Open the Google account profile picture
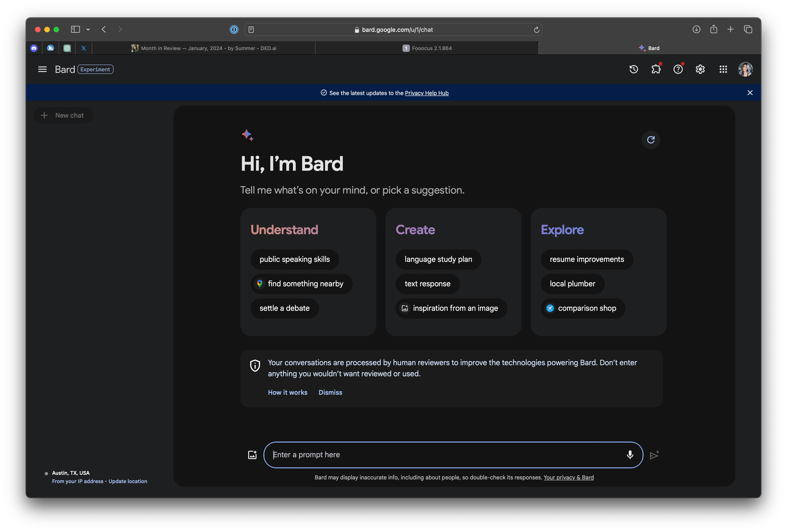Viewport: 787px width, 532px height. pos(745,69)
